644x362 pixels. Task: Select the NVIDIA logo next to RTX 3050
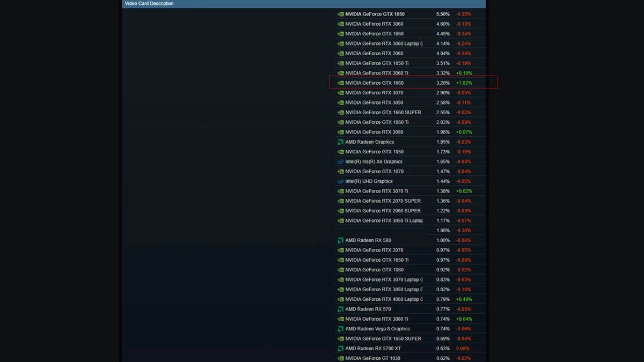pyautogui.click(x=340, y=103)
